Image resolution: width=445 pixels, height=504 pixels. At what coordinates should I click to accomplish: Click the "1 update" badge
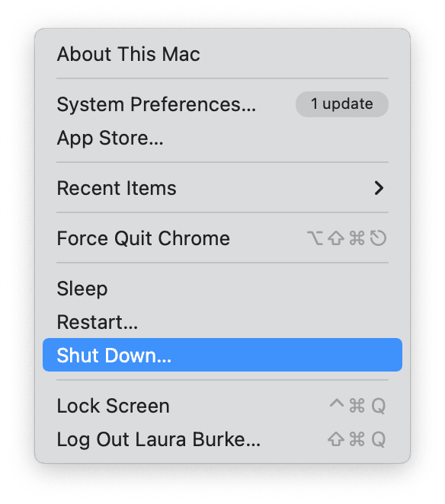coord(341,104)
